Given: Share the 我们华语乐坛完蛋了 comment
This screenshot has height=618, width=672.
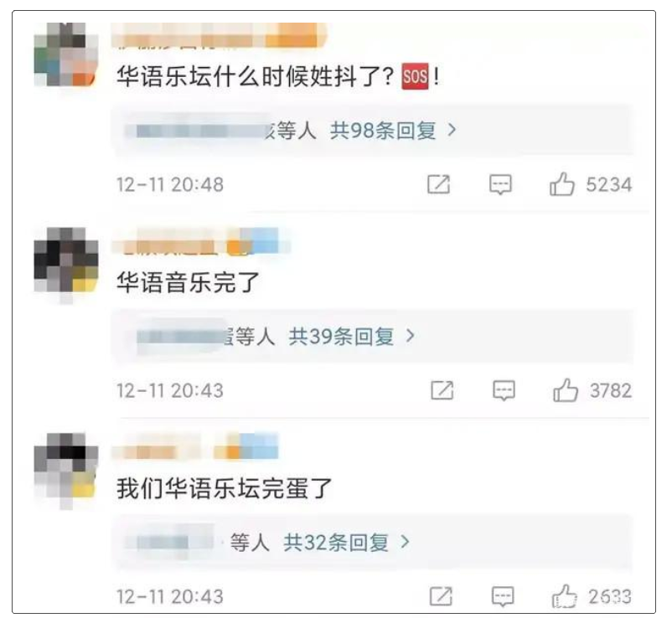Looking at the screenshot, I should pos(441,596).
